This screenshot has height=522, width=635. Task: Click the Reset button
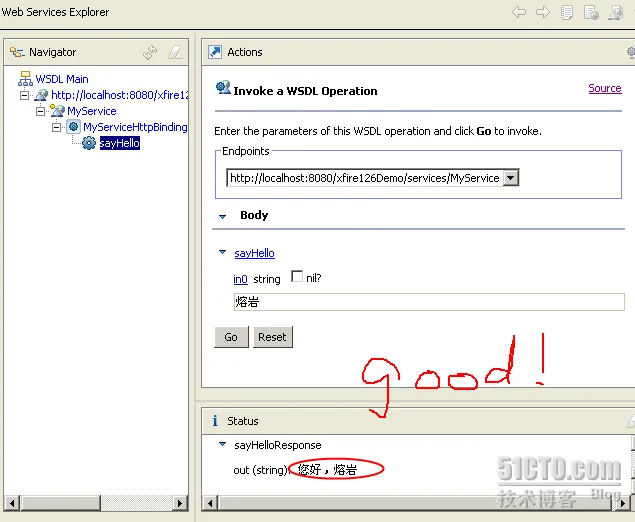[x=273, y=337]
